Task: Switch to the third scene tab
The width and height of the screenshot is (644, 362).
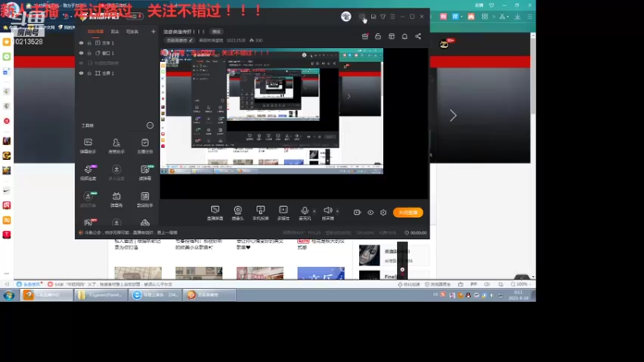Action: point(132,31)
